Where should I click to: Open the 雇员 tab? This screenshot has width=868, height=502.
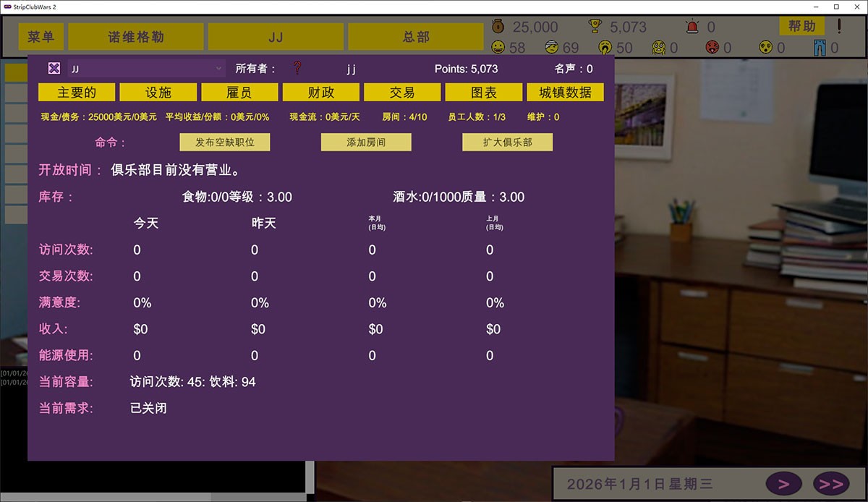pyautogui.click(x=239, y=93)
